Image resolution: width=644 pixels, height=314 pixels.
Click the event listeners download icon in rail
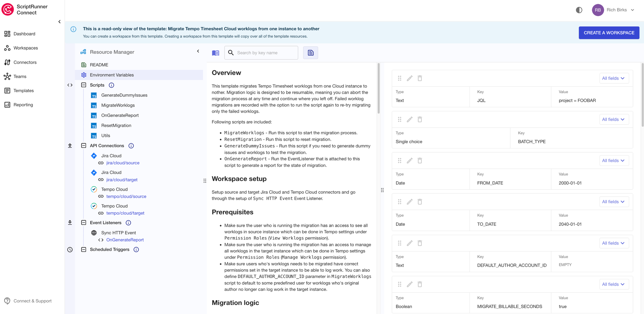click(x=70, y=223)
